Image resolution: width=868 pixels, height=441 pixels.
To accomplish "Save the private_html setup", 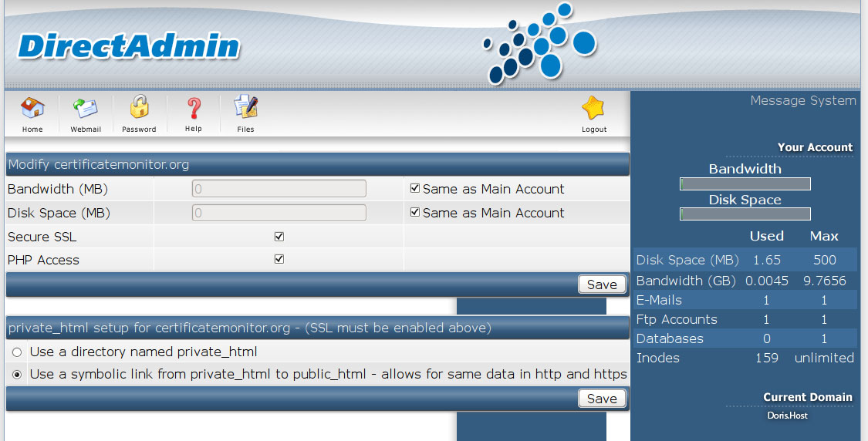I will coord(602,399).
